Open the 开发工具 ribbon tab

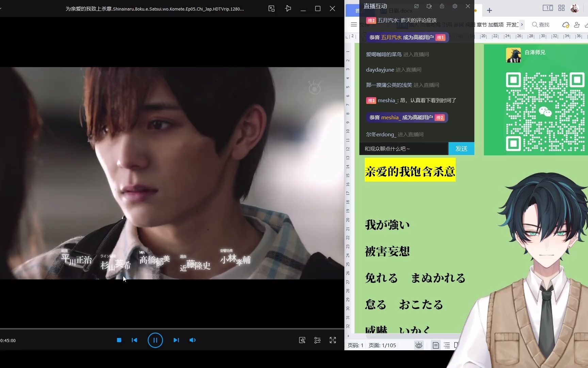tap(512, 25)
